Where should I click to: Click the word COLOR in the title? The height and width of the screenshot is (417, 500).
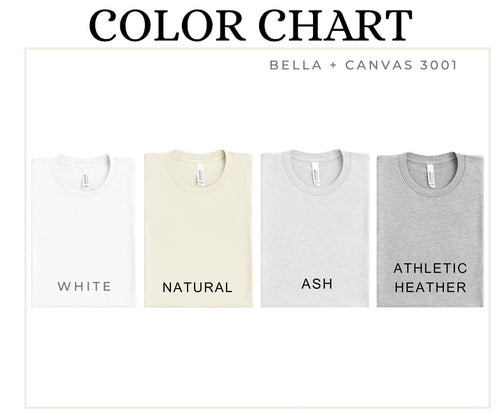(x=166, y=25)
